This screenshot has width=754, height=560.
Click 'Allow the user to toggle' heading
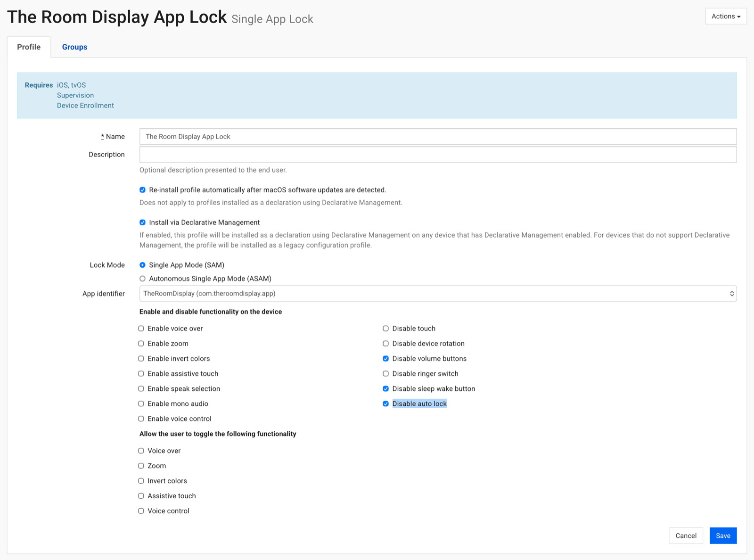tap(218, 434)
